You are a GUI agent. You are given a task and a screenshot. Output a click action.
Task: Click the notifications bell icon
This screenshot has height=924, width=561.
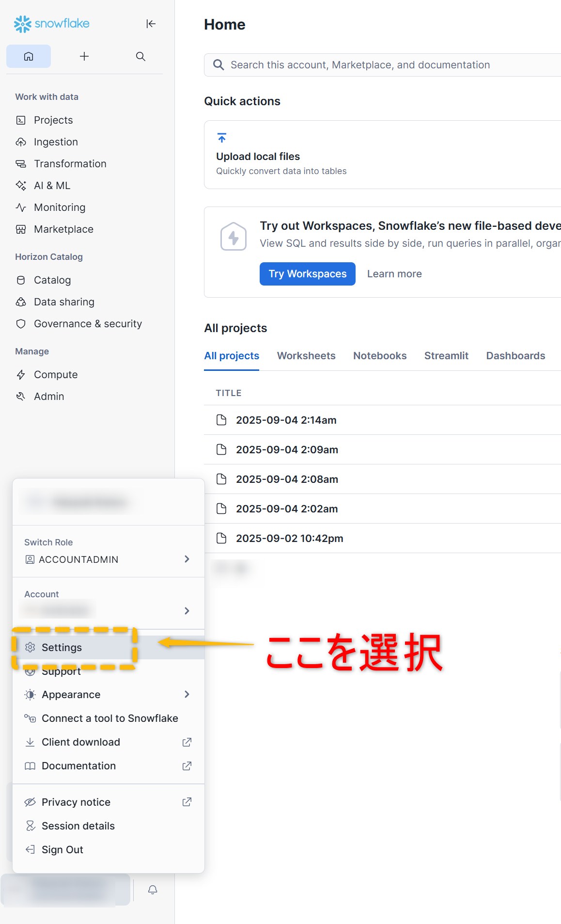(153, 890)
